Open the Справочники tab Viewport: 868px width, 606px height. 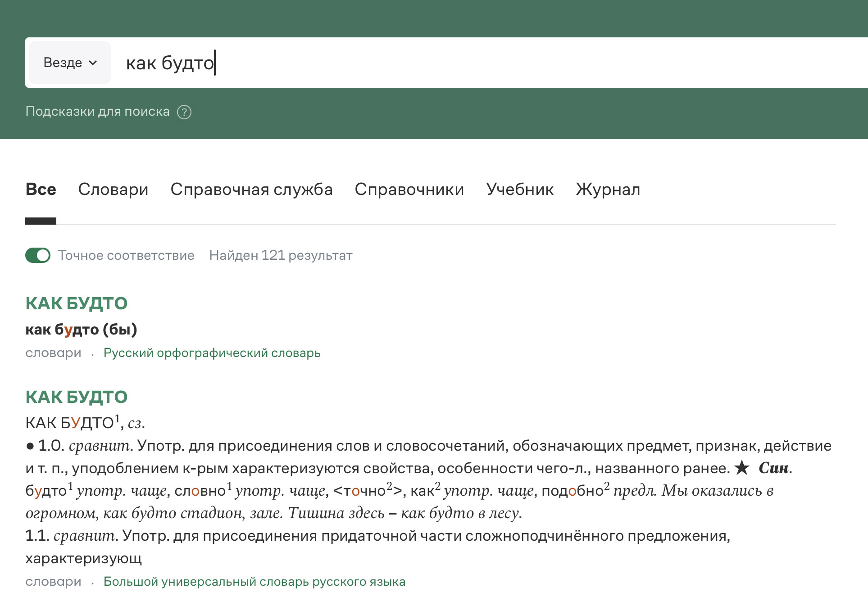(x=409, y=190)
